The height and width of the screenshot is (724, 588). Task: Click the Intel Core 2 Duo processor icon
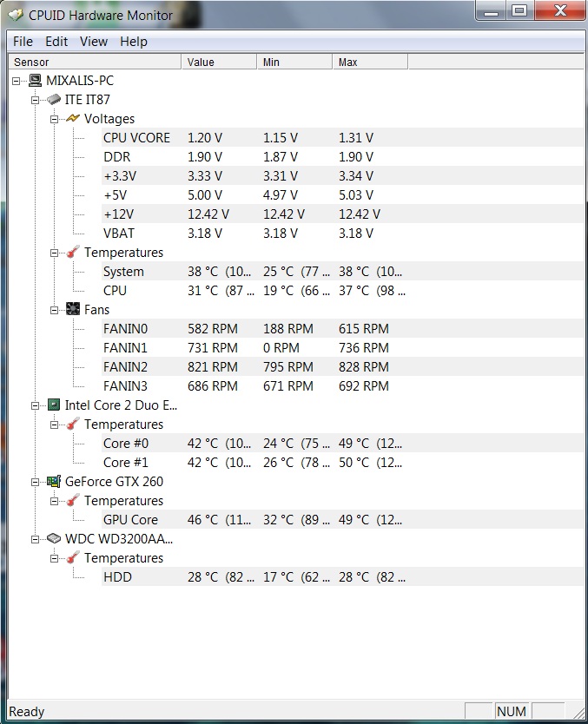click(x=54, y=405)
